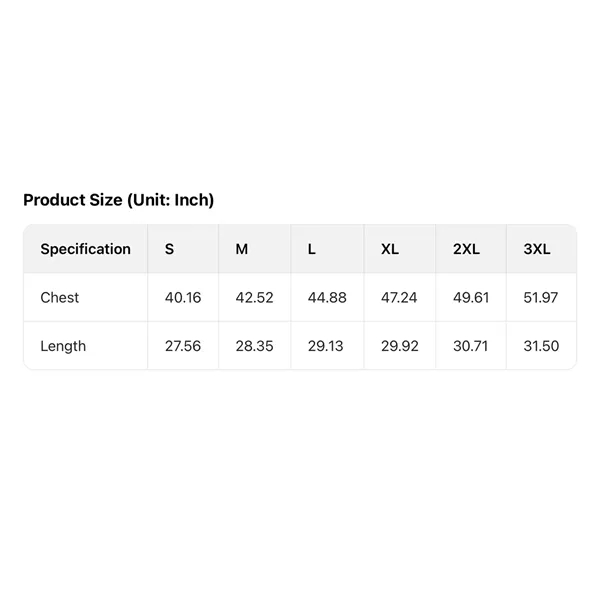
Task: Click the chest value 42.52
Action: point(254,297)
